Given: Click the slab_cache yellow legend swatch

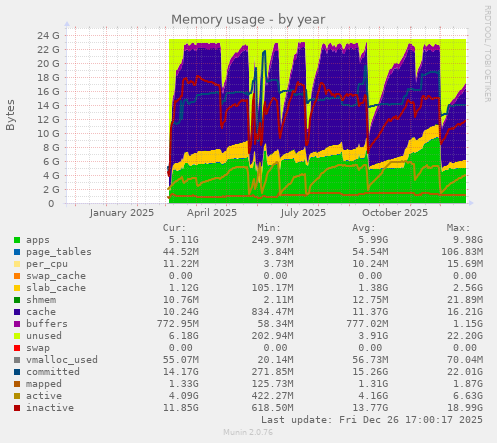Looking at the screenshot, I should tap(17, 288).
